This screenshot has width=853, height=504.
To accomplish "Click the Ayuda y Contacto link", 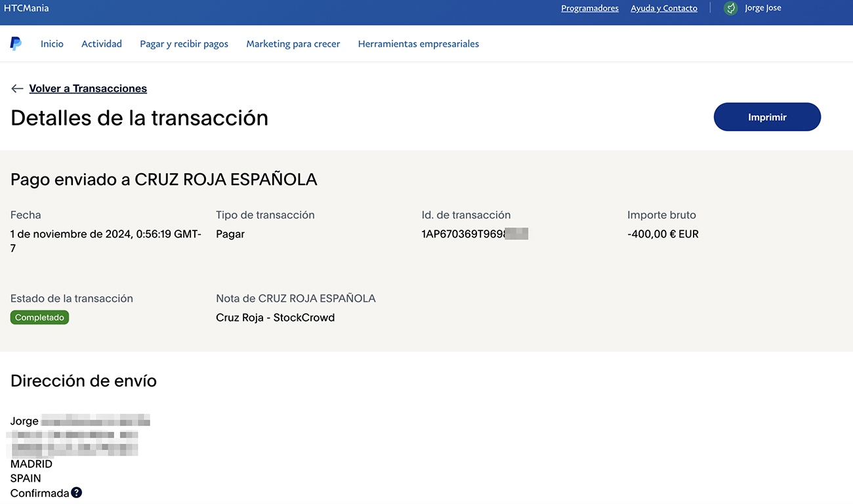I will 664,9.
